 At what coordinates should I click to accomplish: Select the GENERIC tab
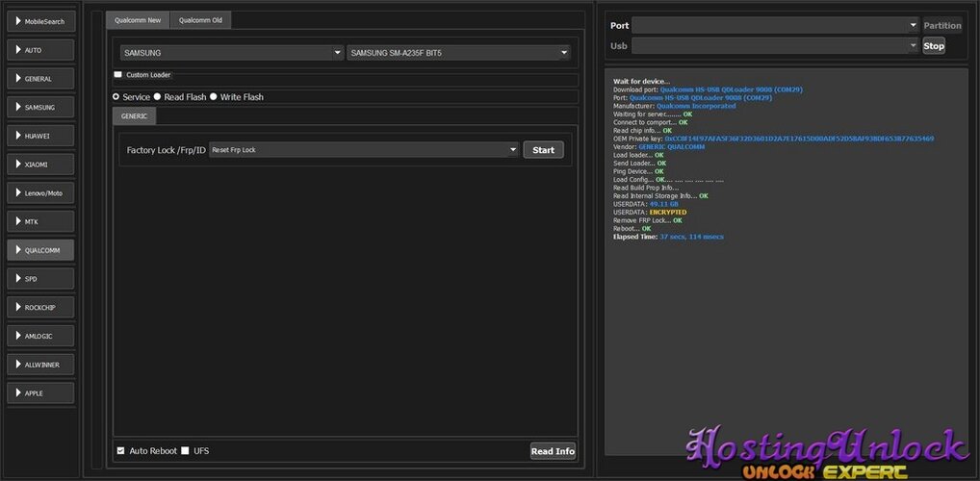(x=135, y=116)
